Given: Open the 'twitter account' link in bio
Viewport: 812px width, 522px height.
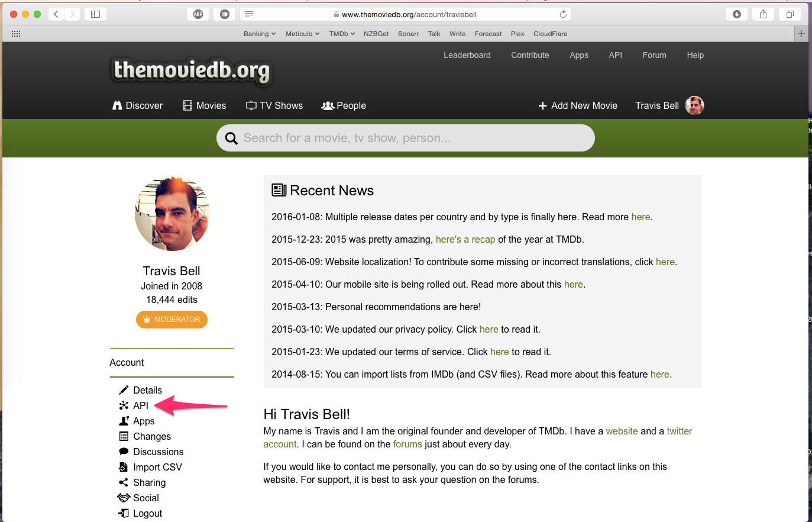Looking at the screenshot, I should click(x=680, y=431).
